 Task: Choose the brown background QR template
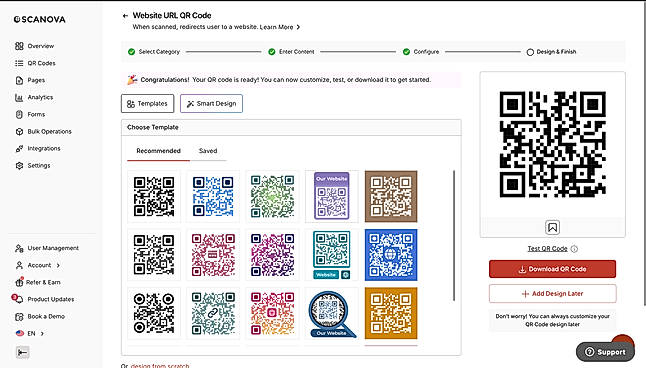[391, 197]
